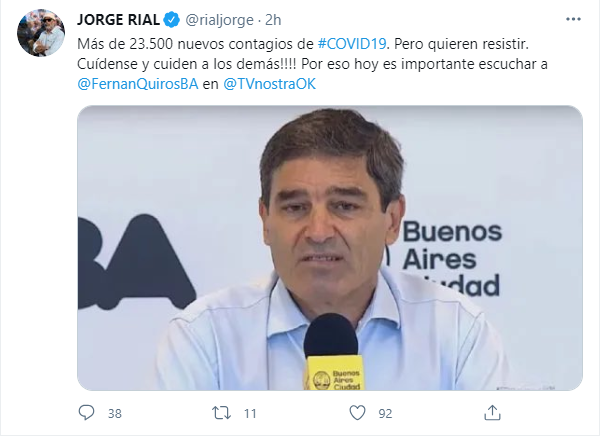Open the three-dot more options menu
Viewport: 604px width, 436px height.
pos(573,19)
